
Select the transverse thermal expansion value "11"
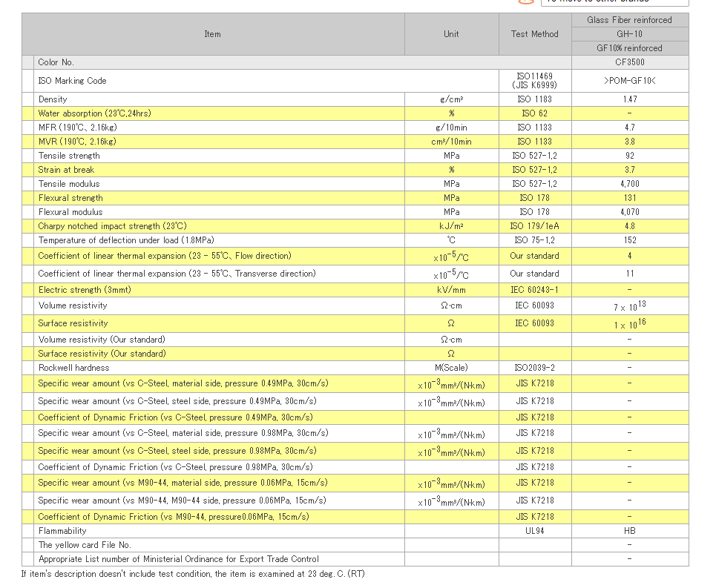[630, 274]
